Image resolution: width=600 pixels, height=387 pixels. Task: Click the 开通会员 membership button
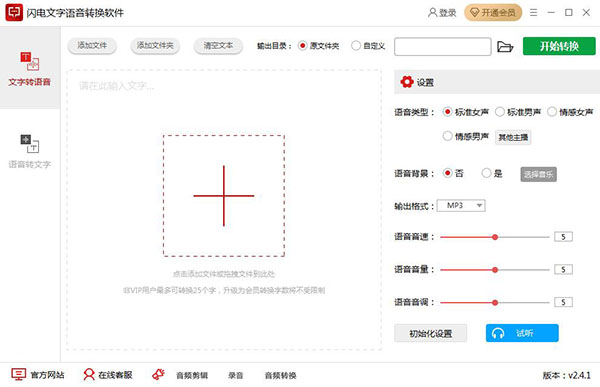coord(493,13)
